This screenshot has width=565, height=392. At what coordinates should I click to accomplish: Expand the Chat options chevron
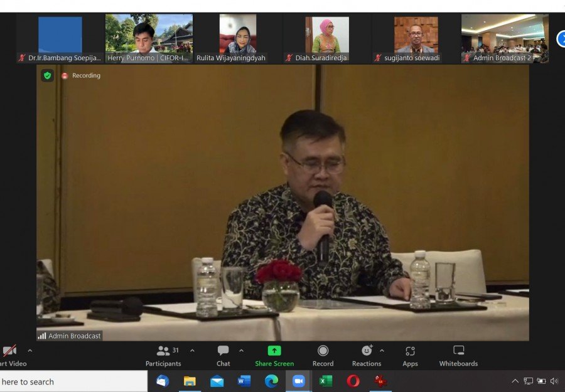click(242, 351)
